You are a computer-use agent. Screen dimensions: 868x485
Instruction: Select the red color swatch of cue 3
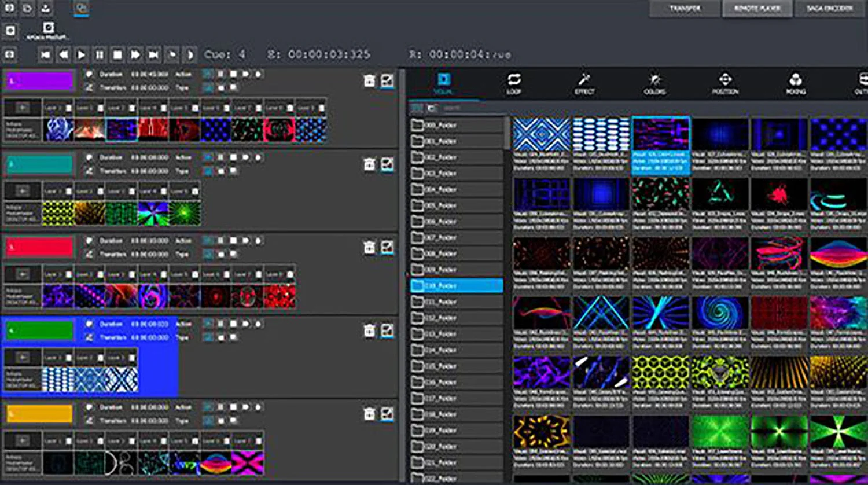pyautogui.click(x=39, y=247)
